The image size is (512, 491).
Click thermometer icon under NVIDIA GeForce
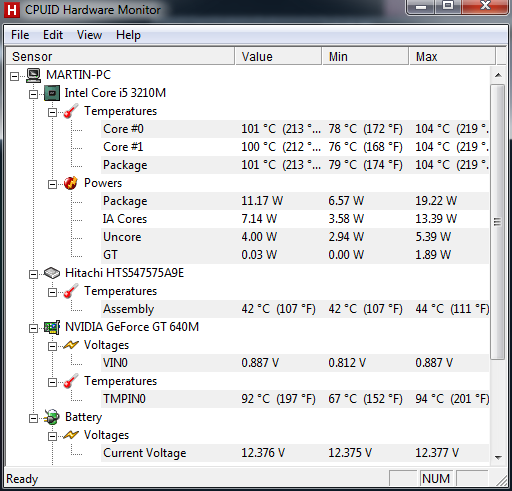[x=71, y=381]
